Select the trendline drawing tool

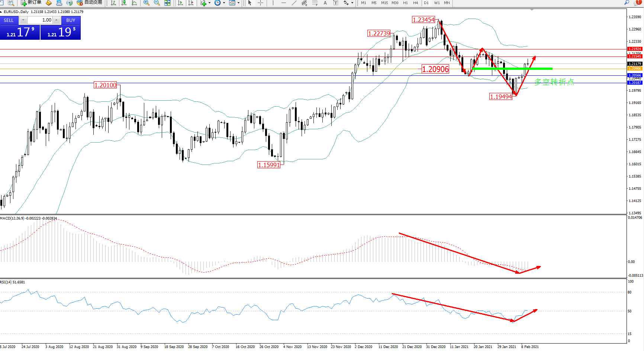point(294,3)
